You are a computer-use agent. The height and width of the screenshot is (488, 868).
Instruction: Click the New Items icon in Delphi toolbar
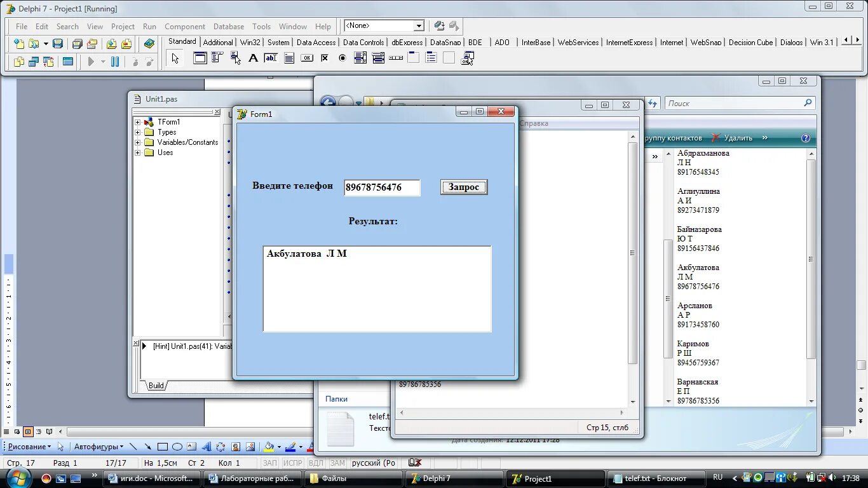(x=19, y=44)
